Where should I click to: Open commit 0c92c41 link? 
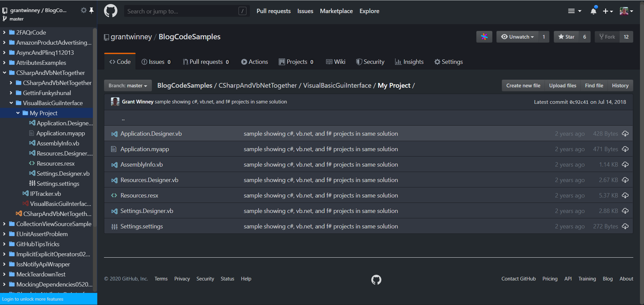(x=579, y=102)
